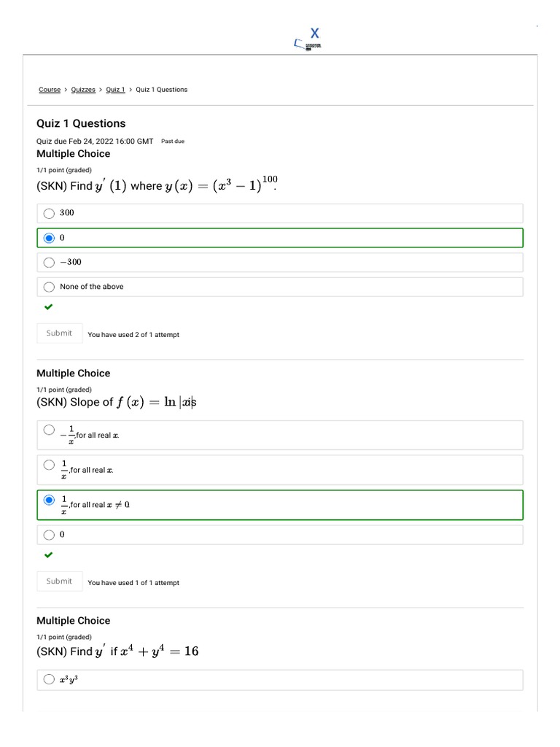
Task: Submit the ln|x| slope question
Action: (x=59, y=581)
